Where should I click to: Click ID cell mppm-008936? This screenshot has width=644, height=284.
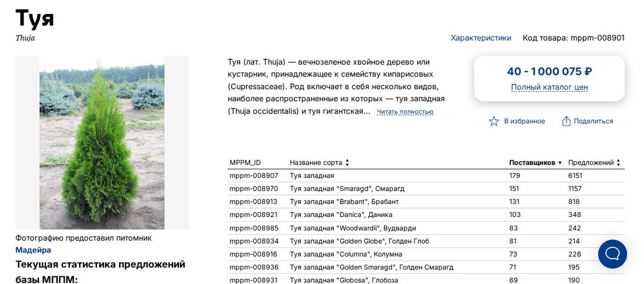254,267
